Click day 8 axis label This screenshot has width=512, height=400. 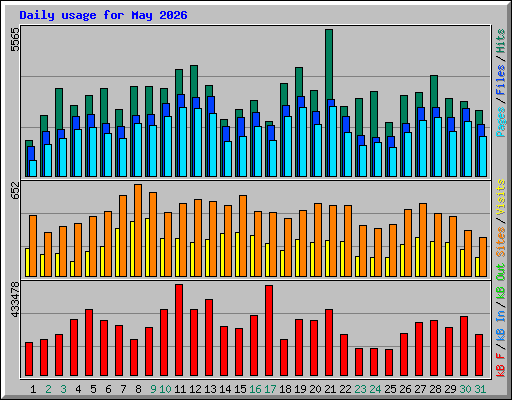coord(138,389)
